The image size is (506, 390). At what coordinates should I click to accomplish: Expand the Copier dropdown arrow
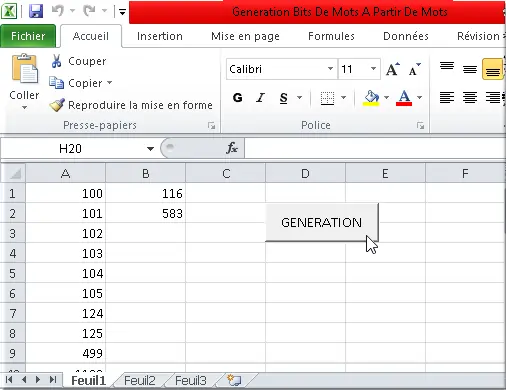(x=110, y=82)
